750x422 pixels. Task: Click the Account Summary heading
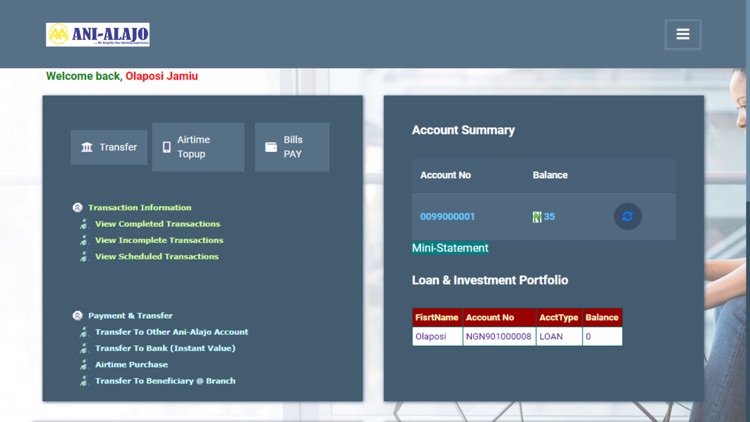tap(463, 130)
